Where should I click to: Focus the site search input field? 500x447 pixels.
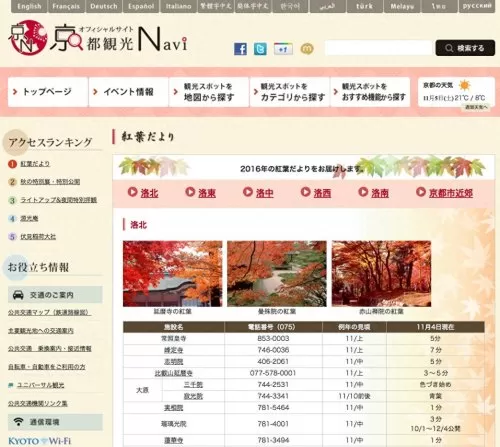379,48
